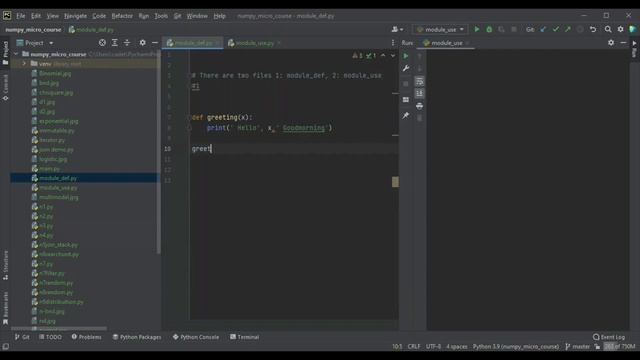Open the Bookmarks side tool window
The height and width of the screenshot is (360, 640).
coord(5,308)
